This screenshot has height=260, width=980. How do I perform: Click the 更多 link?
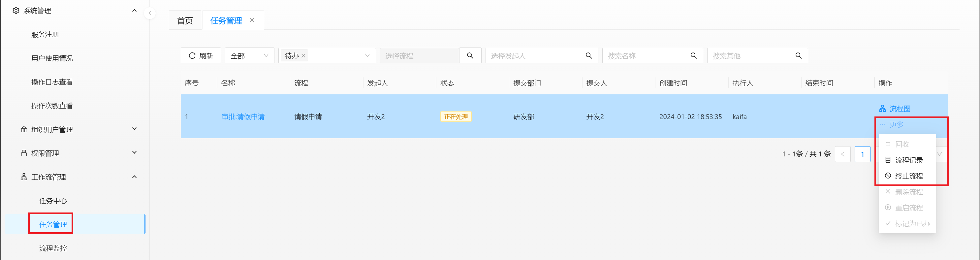891,124
